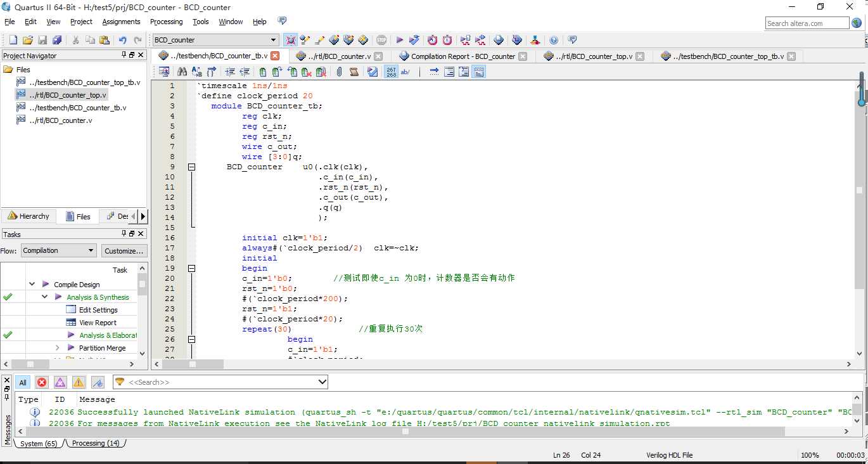This screenshot has width=868, height=464.
Task: Increase indent in the editor toolbar
Action: click(230, 72)
